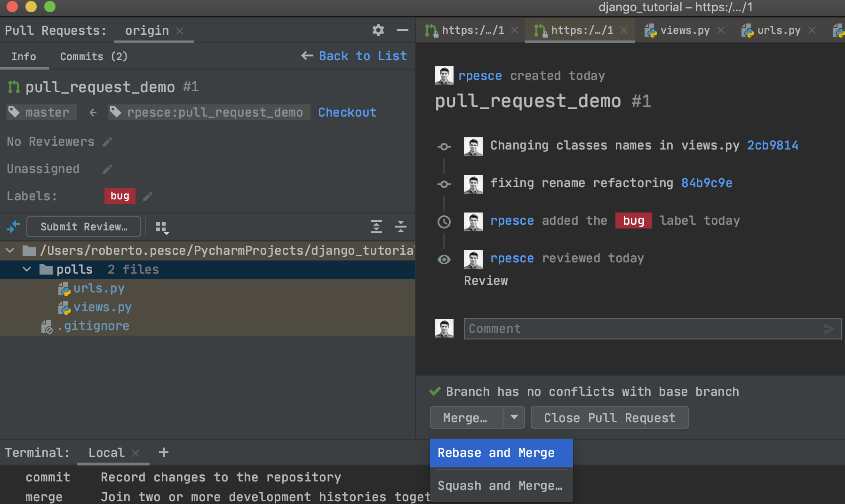Collapse the django_tutorial root folder
Screen dimensions: 845x504
point(10,251)
